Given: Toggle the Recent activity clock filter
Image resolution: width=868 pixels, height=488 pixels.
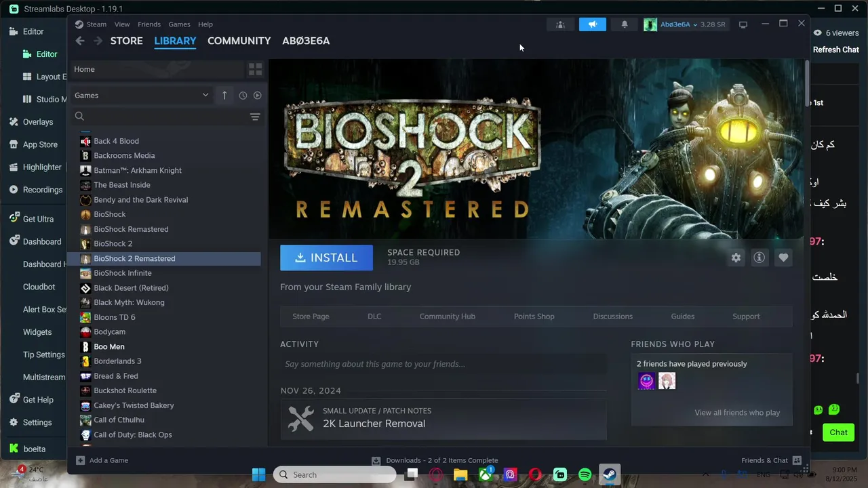Looking at the screenshot, I should (x=243, y=96).
